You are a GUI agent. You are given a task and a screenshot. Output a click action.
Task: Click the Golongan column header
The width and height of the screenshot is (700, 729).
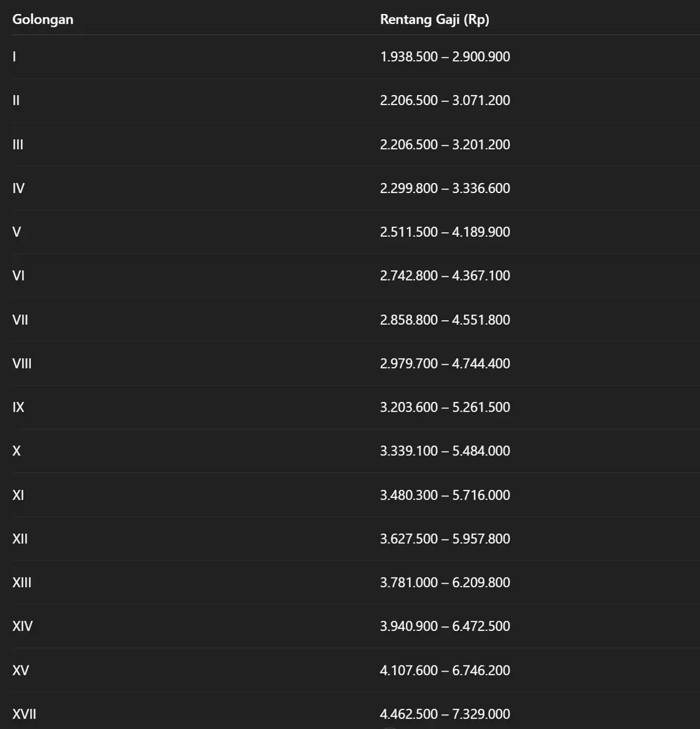pyautogui.click(x=43, y=19)
